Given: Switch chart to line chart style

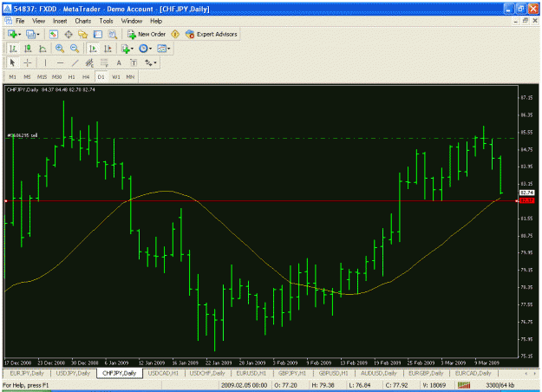Looking at the screenshot, I should pyautogui.click(x=42, y=49).
